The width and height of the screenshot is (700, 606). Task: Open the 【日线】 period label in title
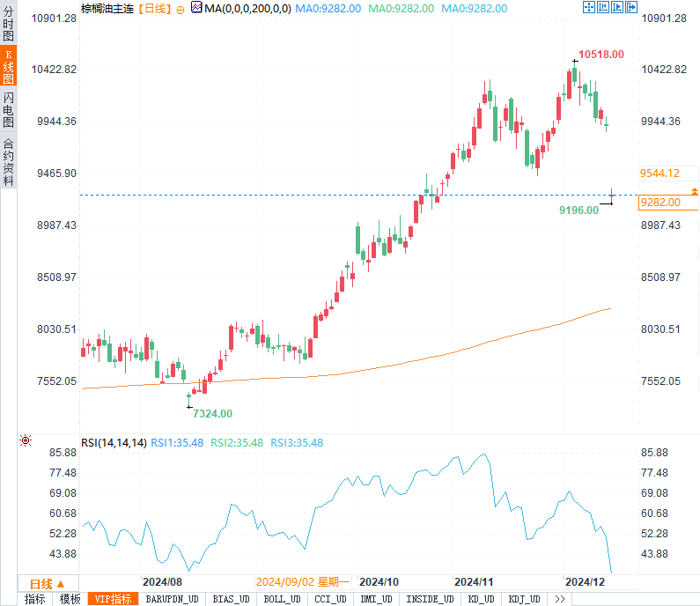[x=154, y=8]
